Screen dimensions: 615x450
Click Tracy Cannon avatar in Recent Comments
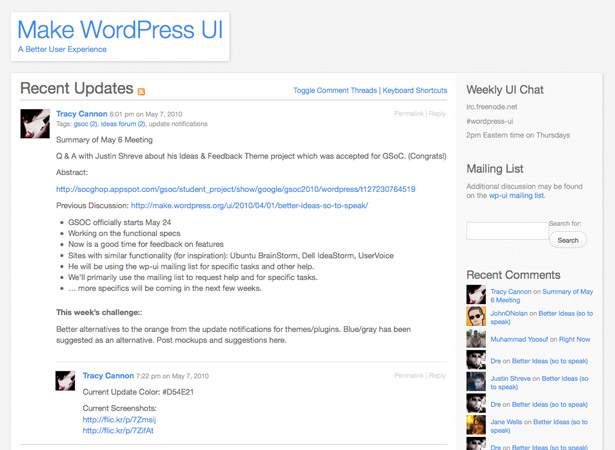pos(476,295)
